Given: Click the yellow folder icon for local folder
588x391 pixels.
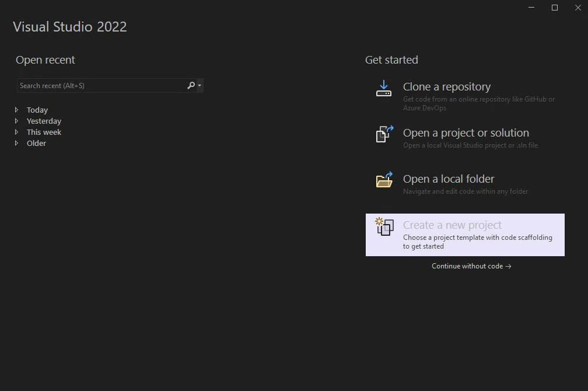Looking at the screenshot, I should [x=384, y=180].
